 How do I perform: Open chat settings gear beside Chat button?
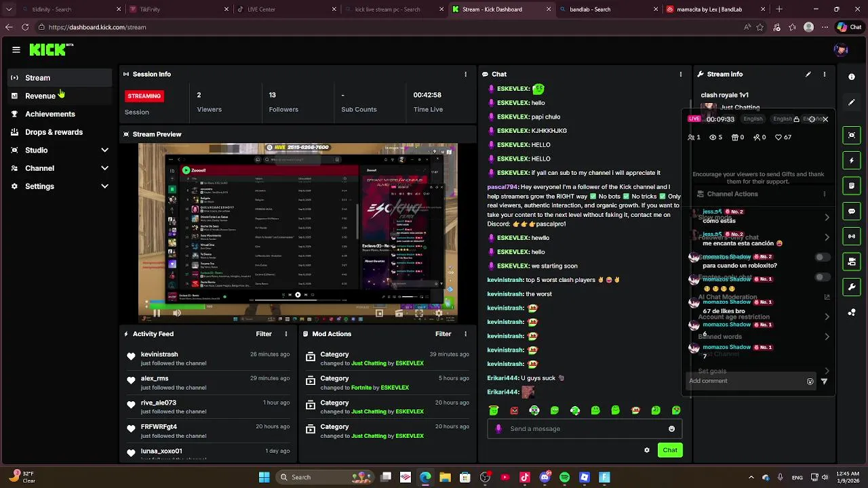[647, 450]
